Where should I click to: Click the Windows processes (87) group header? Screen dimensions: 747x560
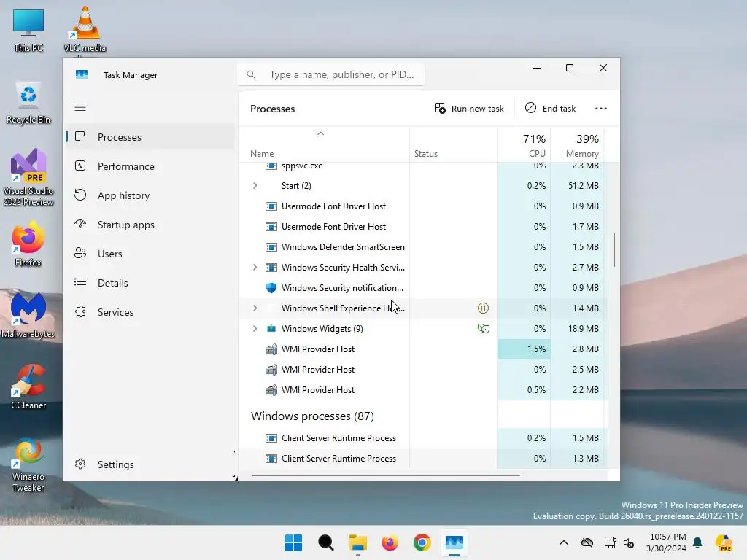tap(312, 416)
